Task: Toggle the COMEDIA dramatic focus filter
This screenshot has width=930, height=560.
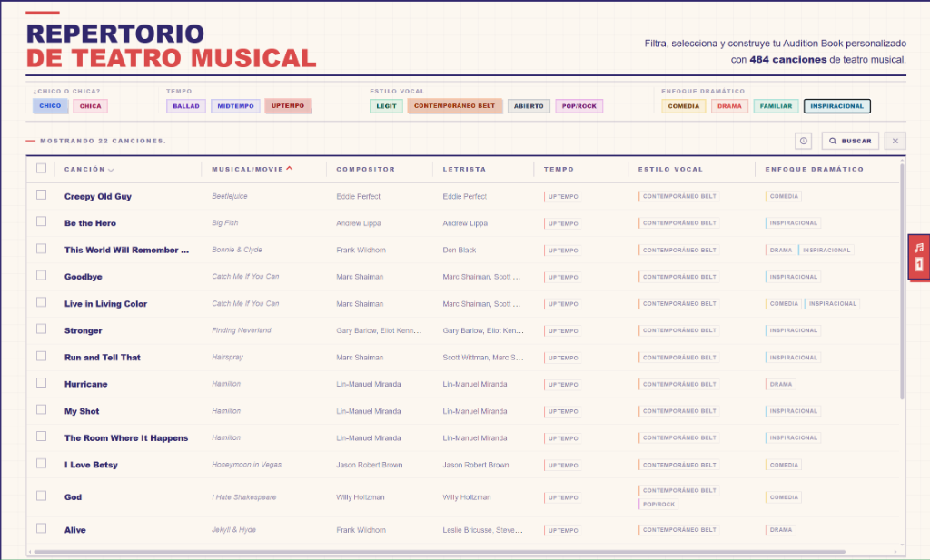Action: pyautogui.click(x=683, y=106)
